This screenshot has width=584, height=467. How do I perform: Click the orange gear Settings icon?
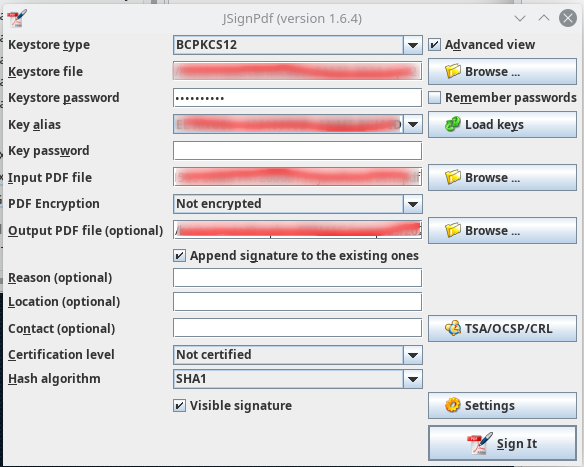pyautogui.click(x=453, y=405)
